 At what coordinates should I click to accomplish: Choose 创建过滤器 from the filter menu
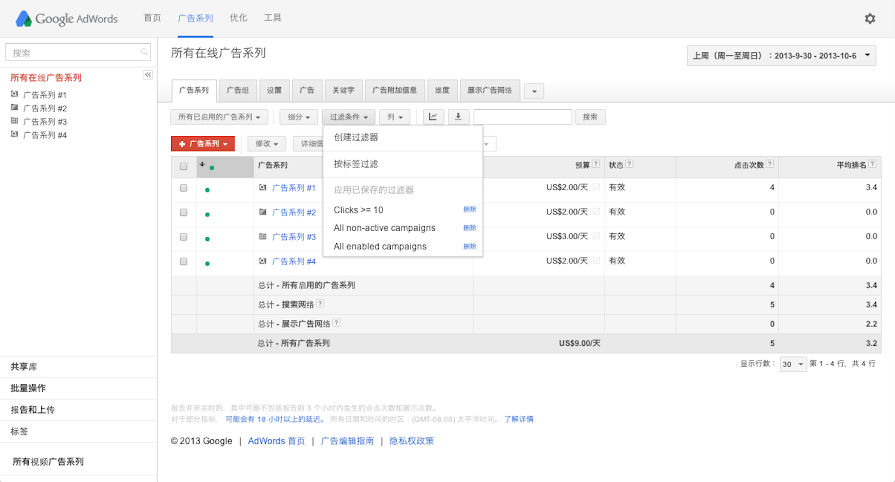(x=356, y=137)
